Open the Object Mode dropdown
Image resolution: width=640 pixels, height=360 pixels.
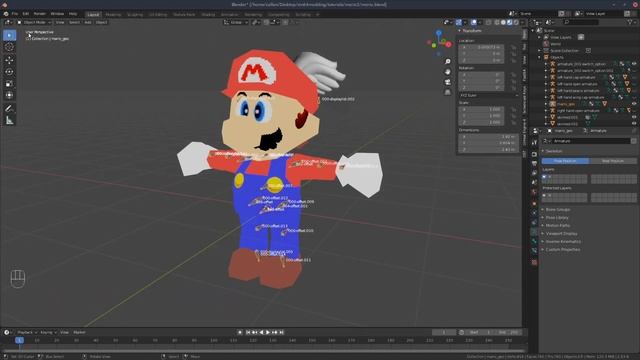coord(34,22)
